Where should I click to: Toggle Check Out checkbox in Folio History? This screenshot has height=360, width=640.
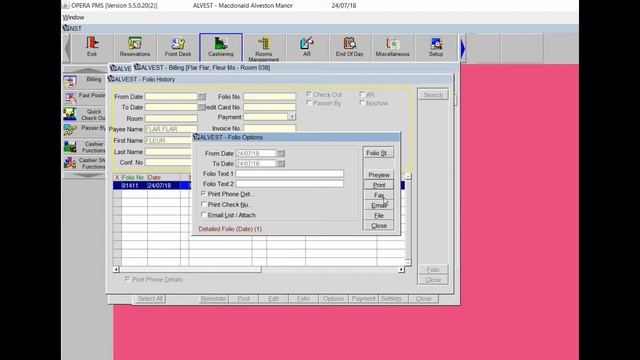(x=309, y=94)
